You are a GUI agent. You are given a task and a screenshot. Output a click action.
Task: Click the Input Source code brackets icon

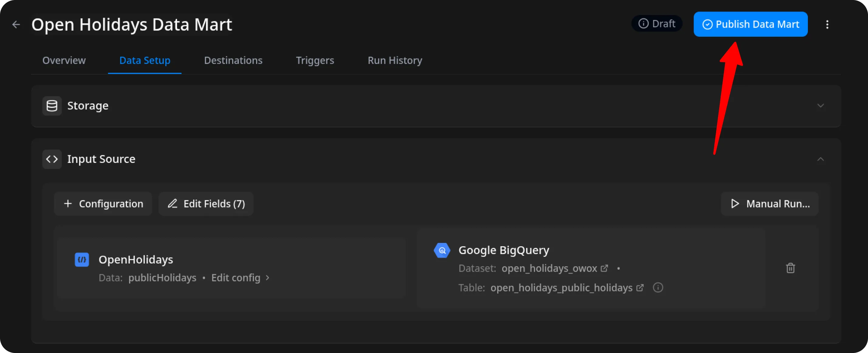click(x=52, y=159)
